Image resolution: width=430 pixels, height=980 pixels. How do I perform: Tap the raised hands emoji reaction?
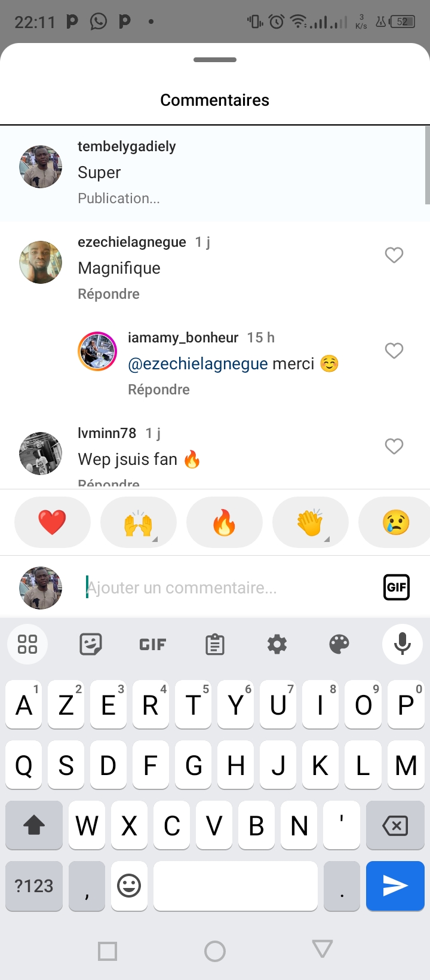pos(139,523)
